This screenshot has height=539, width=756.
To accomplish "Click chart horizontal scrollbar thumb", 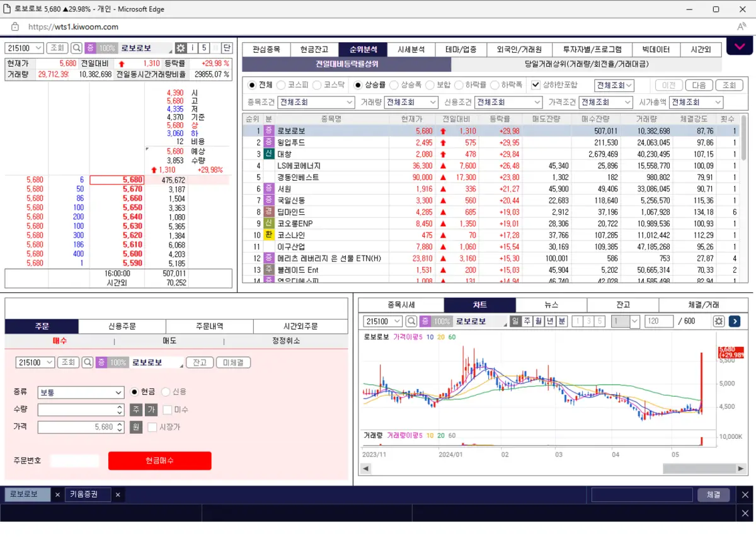I will click(699, 468).
